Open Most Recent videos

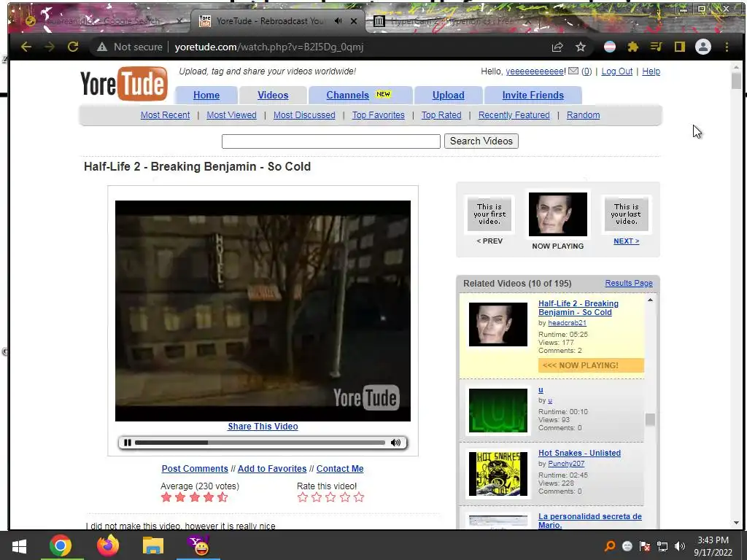point(166,115)
